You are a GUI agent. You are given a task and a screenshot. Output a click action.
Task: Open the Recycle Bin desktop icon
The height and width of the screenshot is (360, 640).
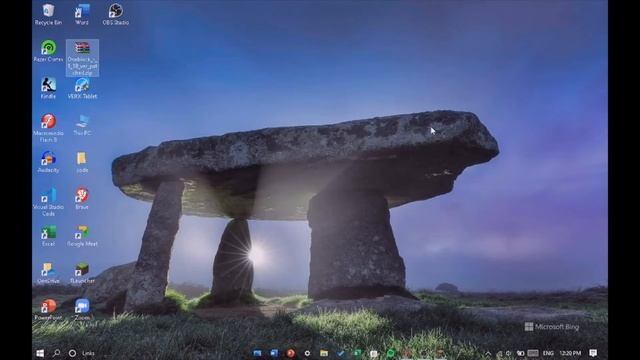(x=48, y=14)
